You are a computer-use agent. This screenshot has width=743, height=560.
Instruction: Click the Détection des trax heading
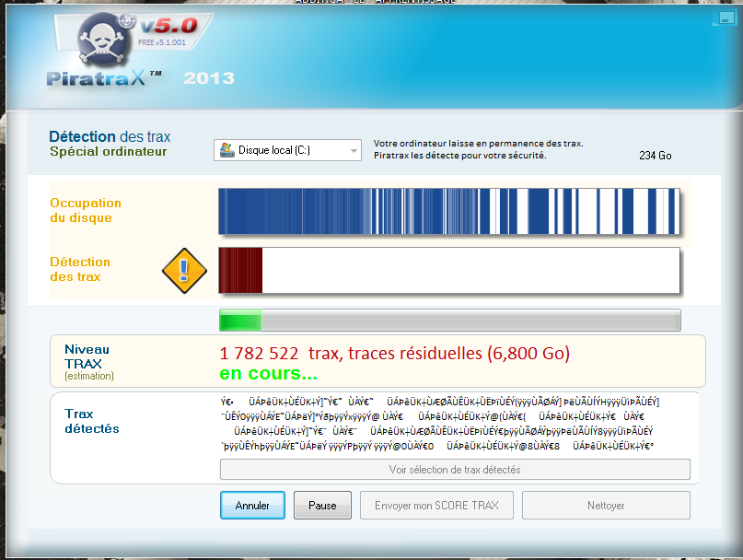[x=110, y=136]
